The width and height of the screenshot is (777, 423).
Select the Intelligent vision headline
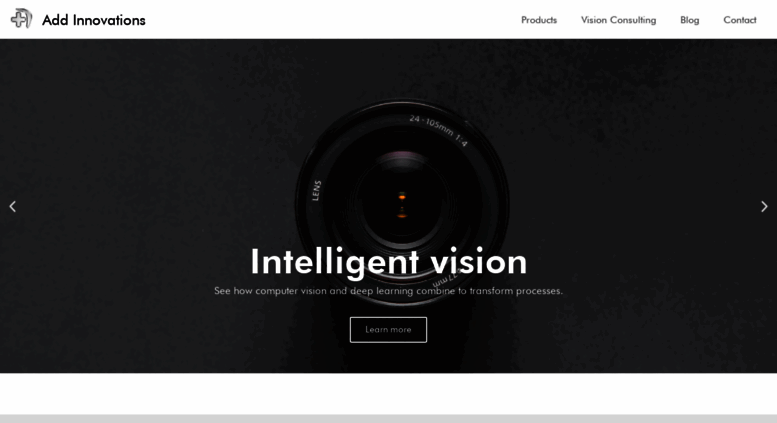pos(388,262)
